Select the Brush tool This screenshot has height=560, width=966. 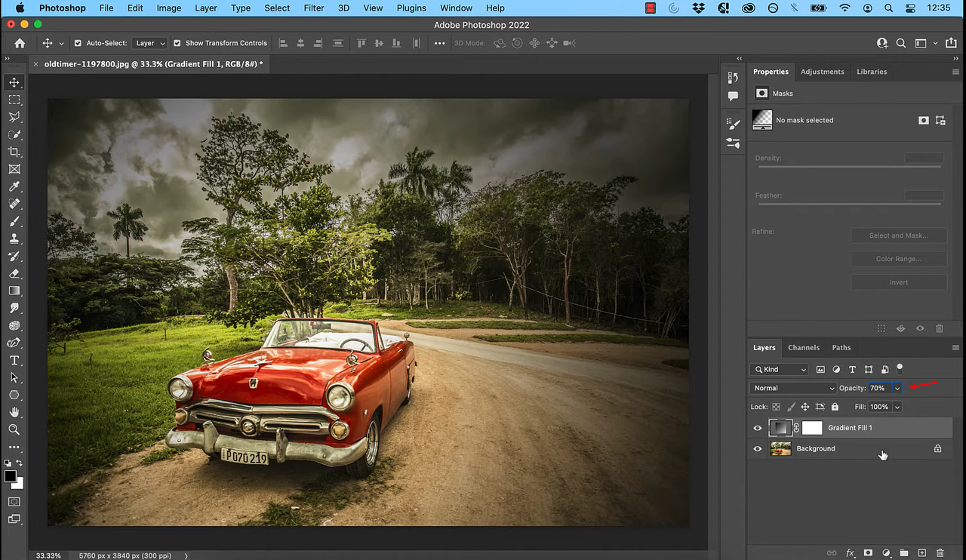click(14, 221)
